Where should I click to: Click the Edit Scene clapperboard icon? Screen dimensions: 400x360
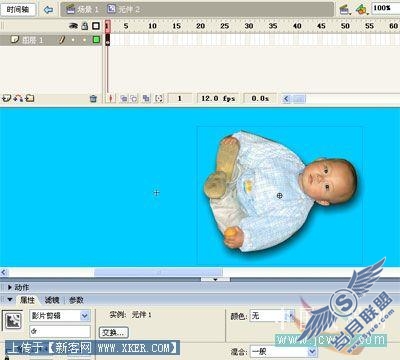[x=344, y=10]
